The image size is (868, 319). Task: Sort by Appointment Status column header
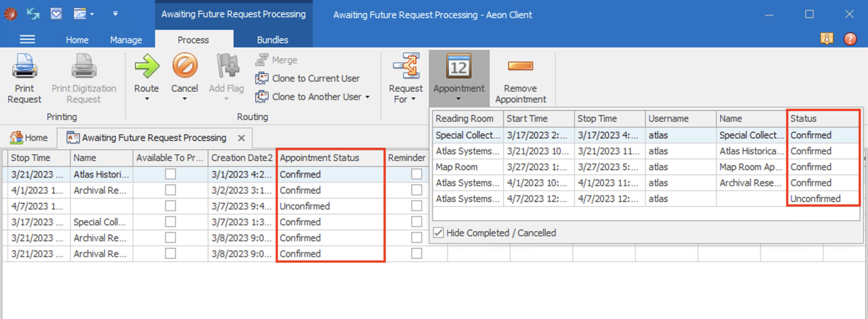(x=319, y=158)
